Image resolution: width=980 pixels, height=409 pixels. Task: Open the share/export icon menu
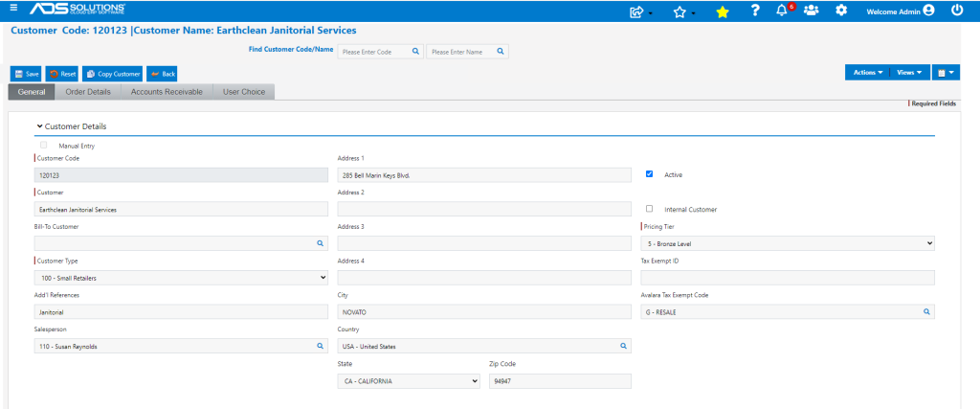638,11
